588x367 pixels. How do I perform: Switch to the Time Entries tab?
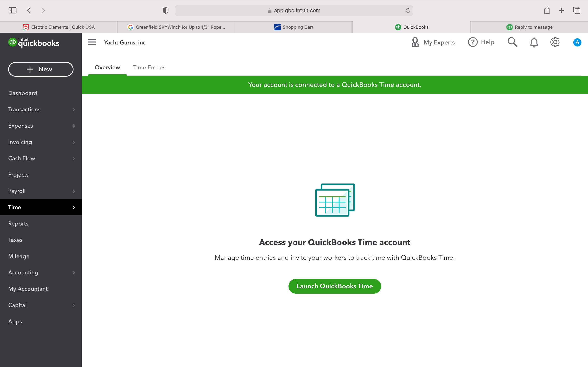coord(149,67)
